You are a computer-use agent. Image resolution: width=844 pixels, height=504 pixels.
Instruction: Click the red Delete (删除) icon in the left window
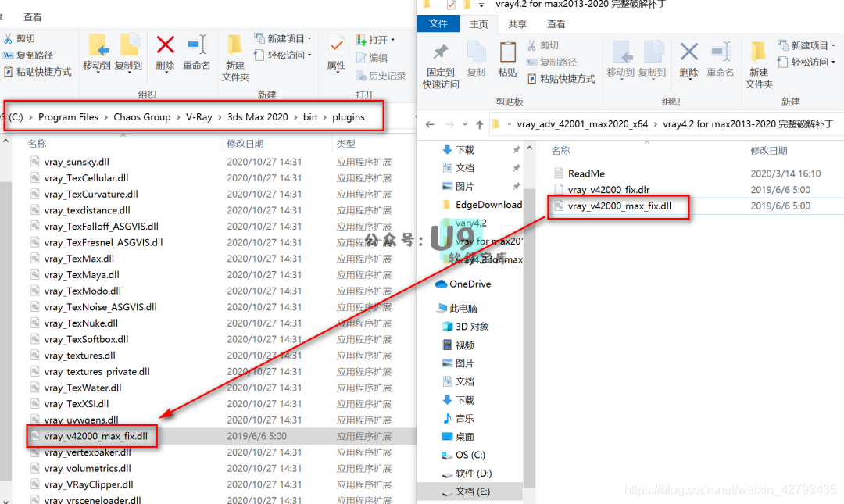click(165, 45)
